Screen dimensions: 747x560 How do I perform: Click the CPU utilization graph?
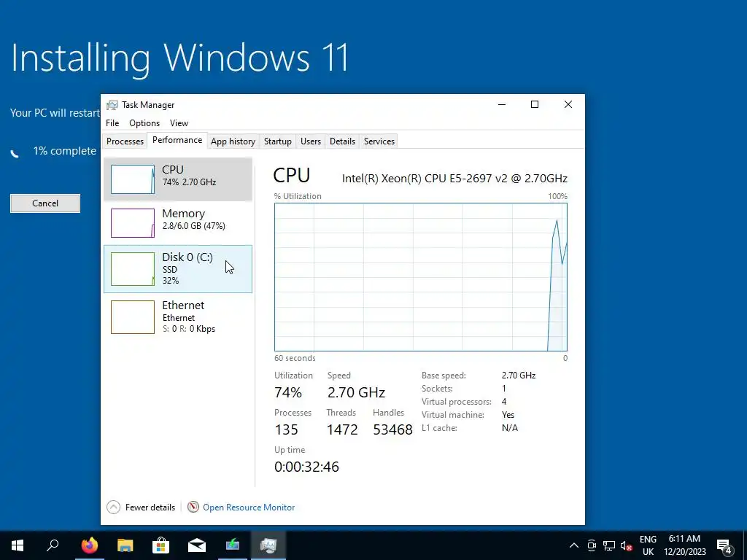(x=421, y=277)
